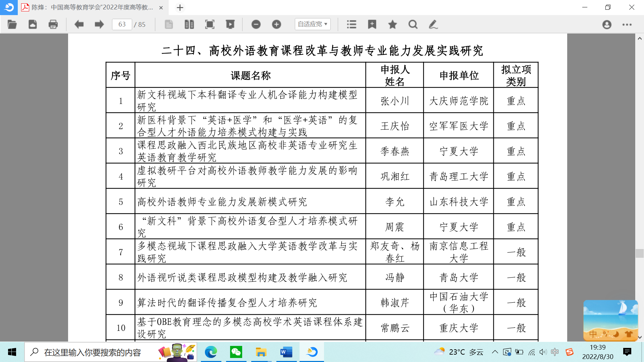Click the user account button
Image resolution: width=644 pixels, height=362 pixels.
pos(607,24)
